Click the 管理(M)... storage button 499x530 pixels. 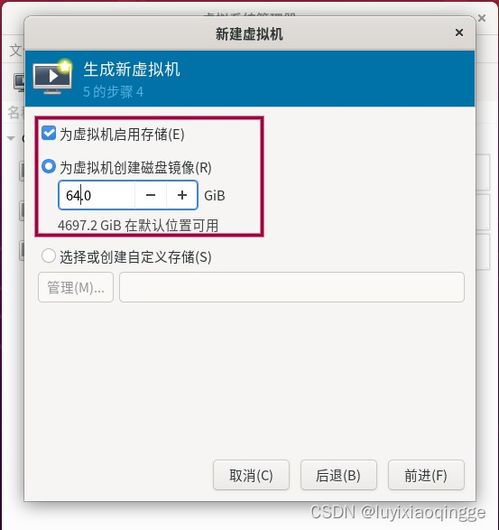click(76, 287)
